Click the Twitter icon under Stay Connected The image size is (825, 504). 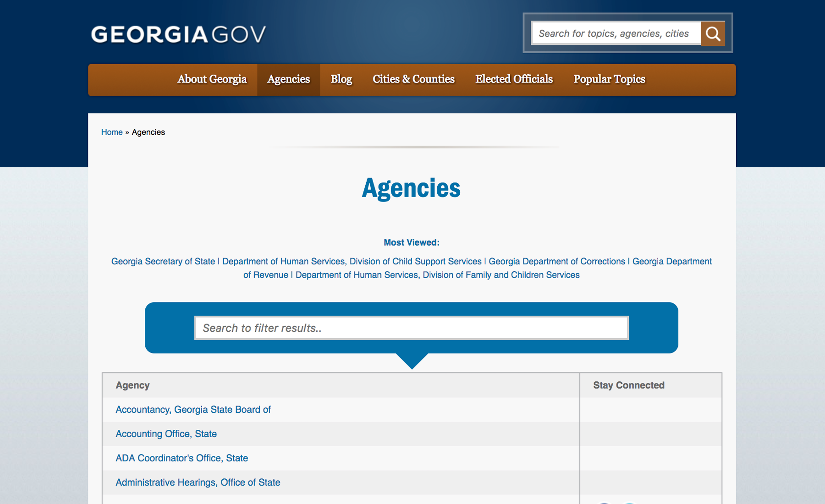pyautogui.click(x=629, y=502)
